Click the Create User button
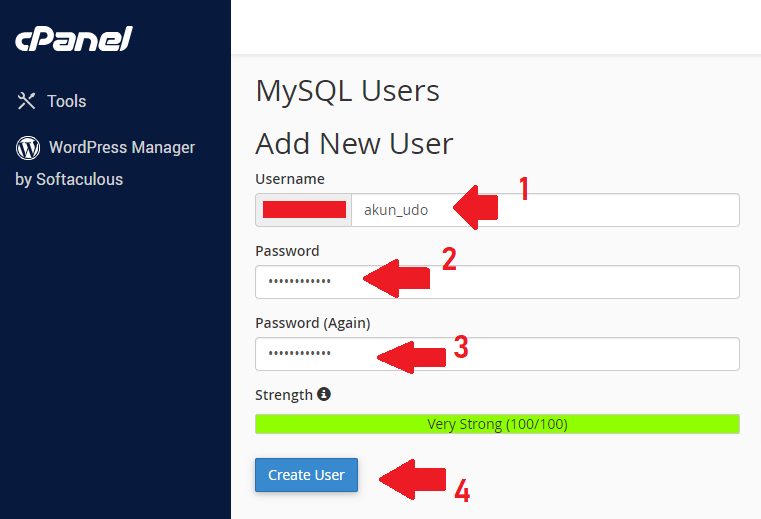This screenshot has height=519, width=761. [x=306, y=475]
